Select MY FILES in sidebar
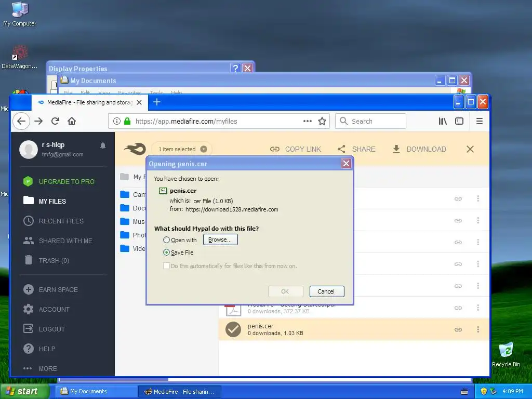The width and height of the screenshot is (532, 399). coord(45,201)
